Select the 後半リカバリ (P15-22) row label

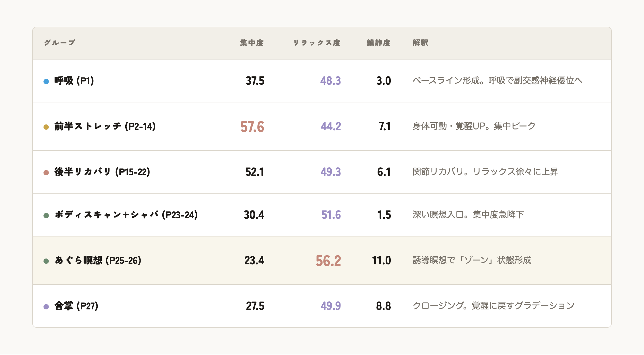pyautogui.click(x=102, y=172)
